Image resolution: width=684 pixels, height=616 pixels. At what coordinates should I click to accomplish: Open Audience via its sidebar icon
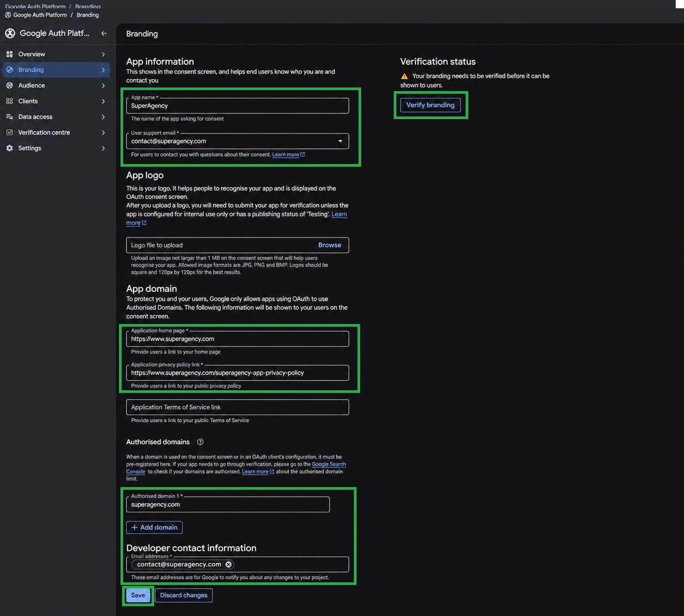(9, 85)
